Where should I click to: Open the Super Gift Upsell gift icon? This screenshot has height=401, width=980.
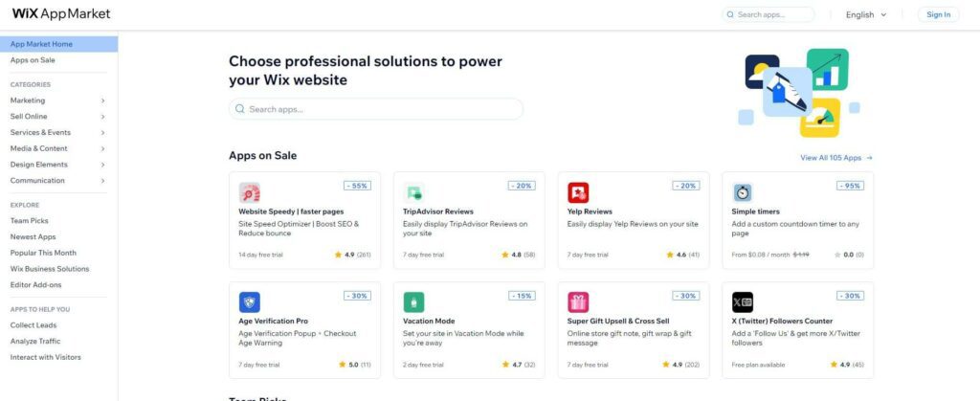[578, 302]
